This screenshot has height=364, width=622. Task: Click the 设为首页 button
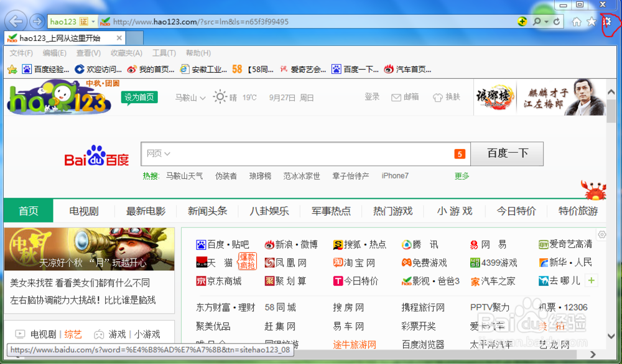(x=139, y=97)
